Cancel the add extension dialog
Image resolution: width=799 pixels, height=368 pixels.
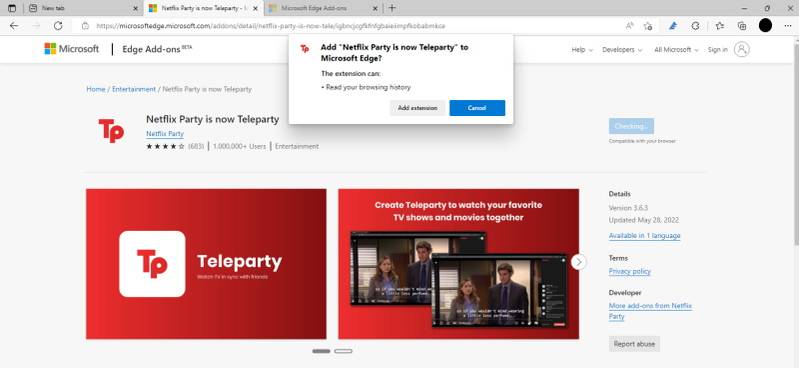click(477, 108)
